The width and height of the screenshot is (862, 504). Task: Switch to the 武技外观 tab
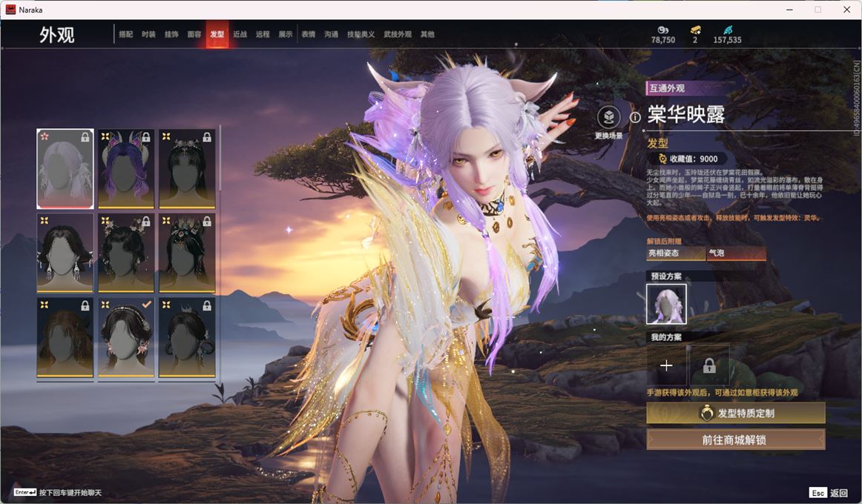398,34
